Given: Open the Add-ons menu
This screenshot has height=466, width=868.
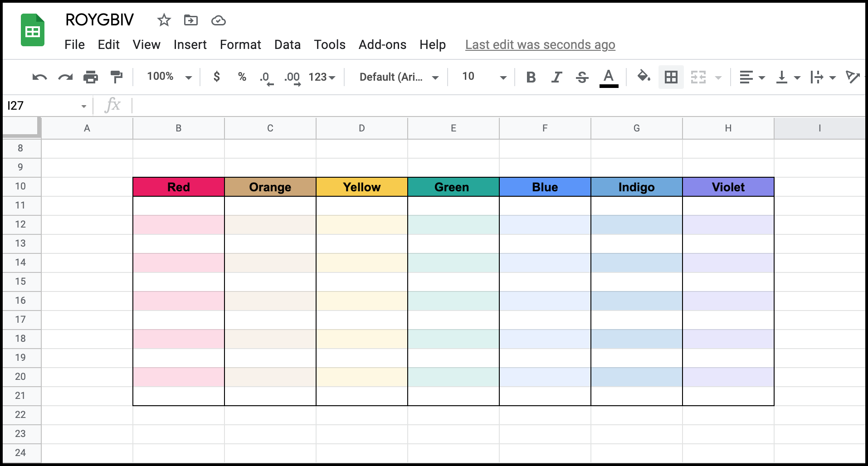Looking at the screenshot, I should 382,44.
